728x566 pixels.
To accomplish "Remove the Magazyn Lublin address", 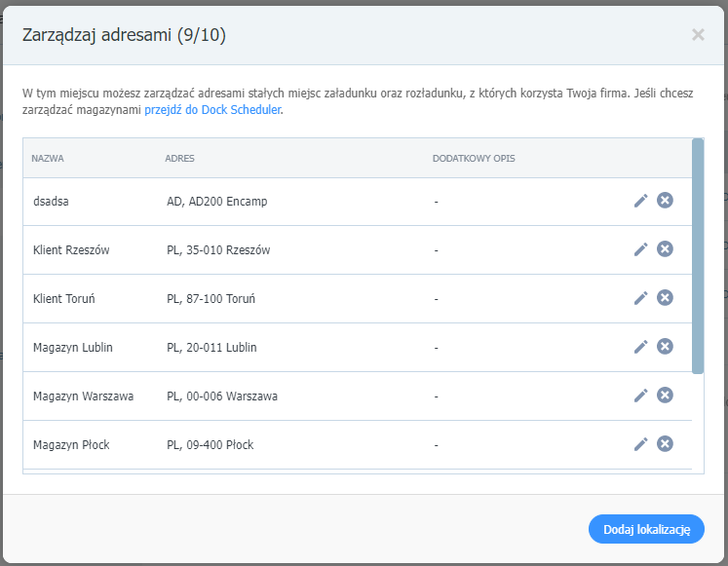I will tap(665, 346).
